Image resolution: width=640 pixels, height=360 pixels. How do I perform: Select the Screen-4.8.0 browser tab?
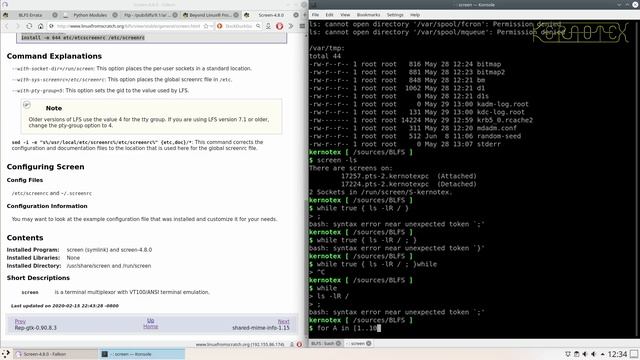[x=271, y=15]
